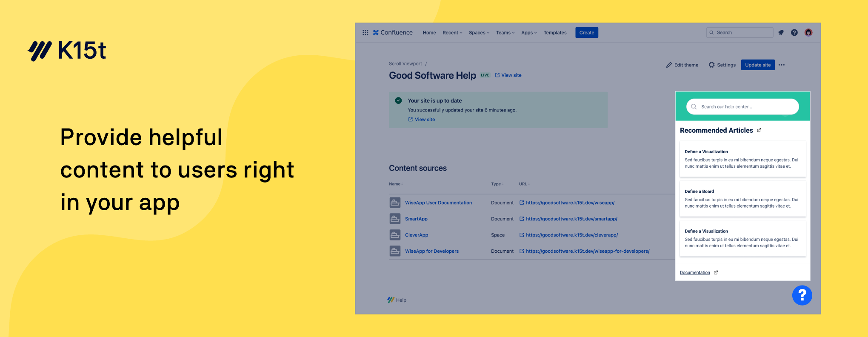The width and height of the screenshot is (868, 337).
Task: Click the pencil icon beside Edit theme
Action: 669,65
